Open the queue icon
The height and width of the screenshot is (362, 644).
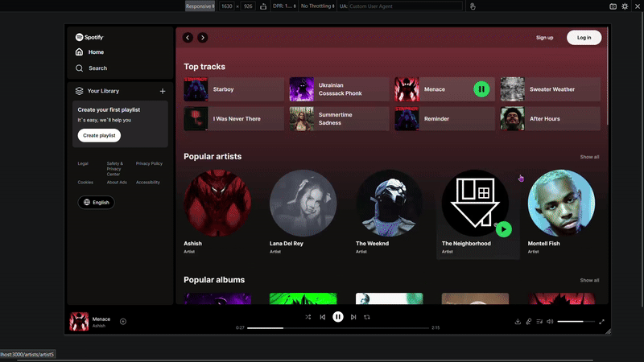pyautogui.click(x=539, y=322)
